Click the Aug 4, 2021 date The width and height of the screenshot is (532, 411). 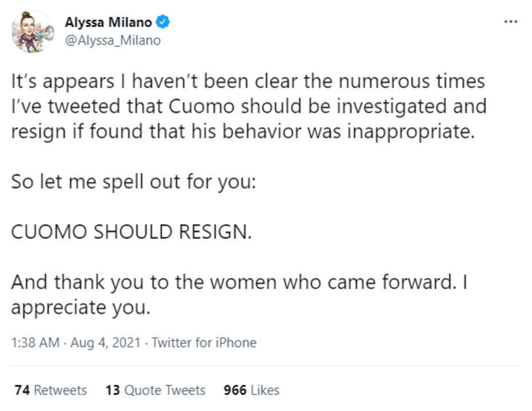click(106, 343)
